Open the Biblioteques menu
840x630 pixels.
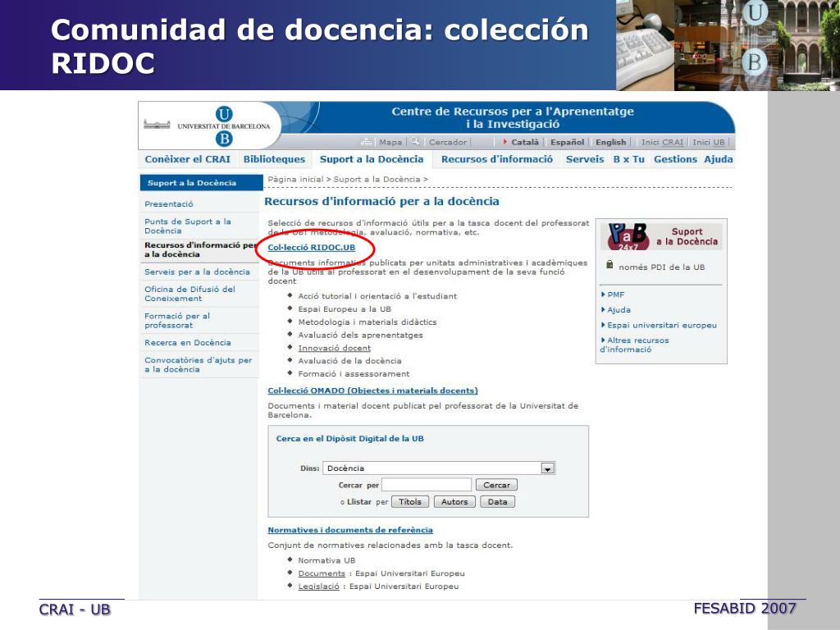coord(274,159)
